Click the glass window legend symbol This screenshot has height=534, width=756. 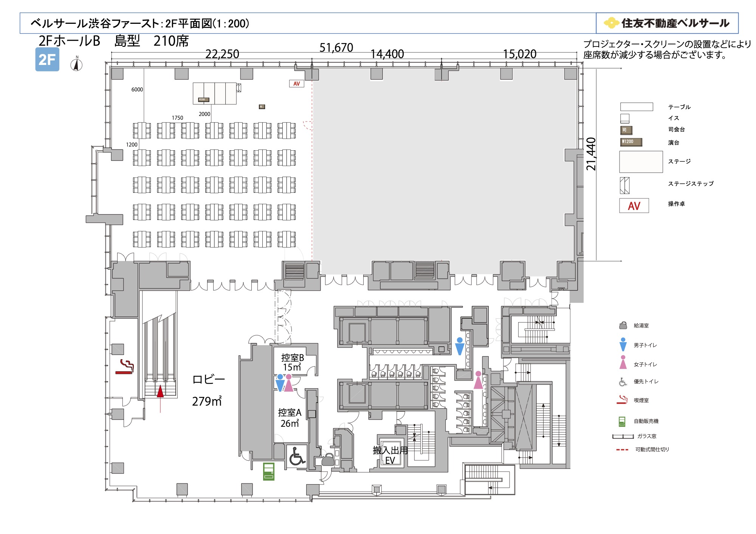click(x=623, y=437)
